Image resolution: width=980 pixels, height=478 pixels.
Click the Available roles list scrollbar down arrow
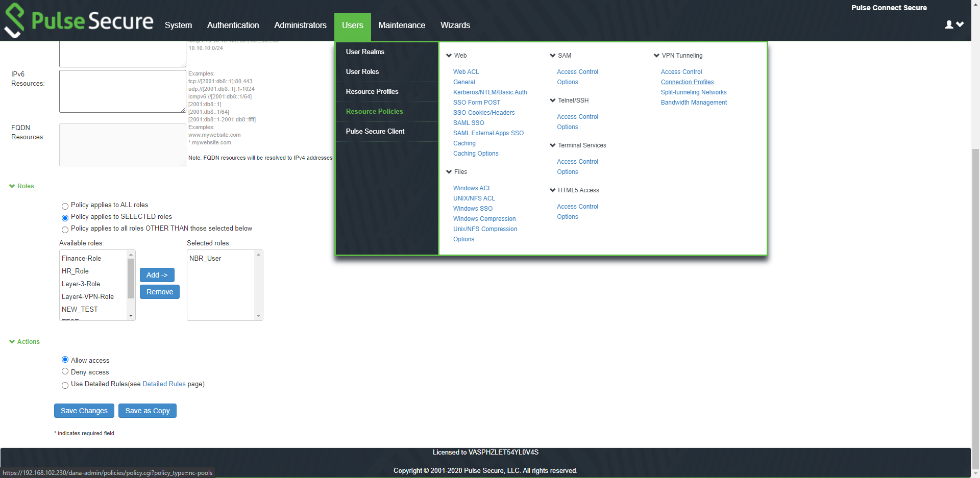coord(131,316)
